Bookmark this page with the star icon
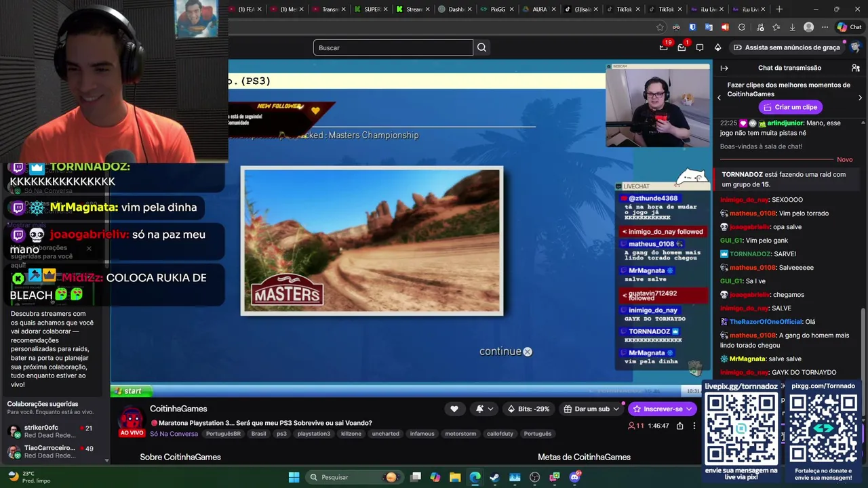Screen dimensions: 868x488 coord(660,27)
